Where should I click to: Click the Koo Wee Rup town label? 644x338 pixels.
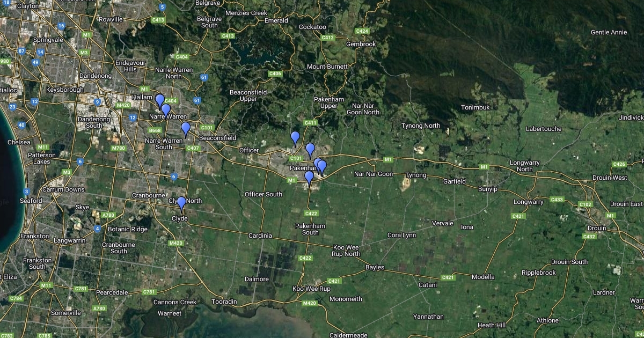point(311,289)
